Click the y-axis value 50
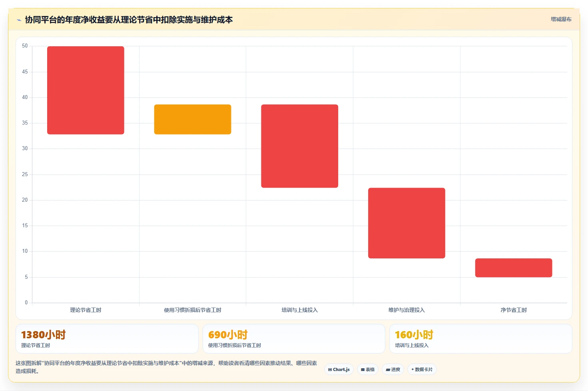The width and height of the screenshot is (588, 391). click(x=25, y=46)
